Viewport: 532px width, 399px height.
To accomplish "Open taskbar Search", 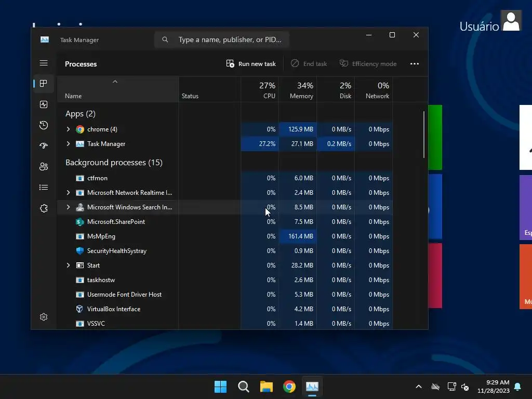I will point(243,387).
